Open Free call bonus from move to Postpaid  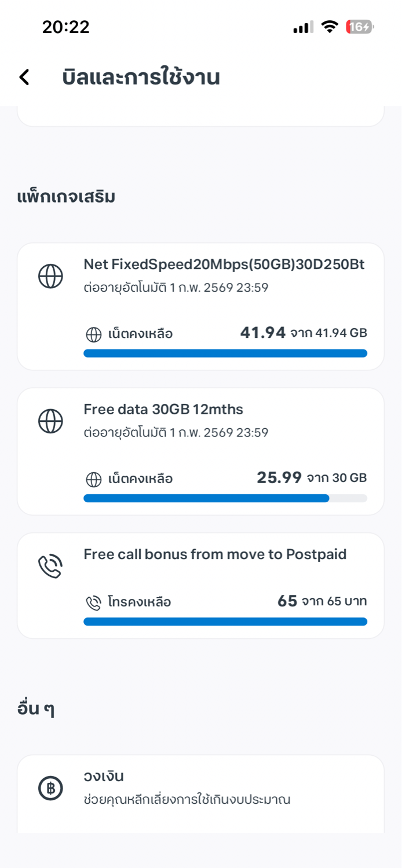coord(215,554)
